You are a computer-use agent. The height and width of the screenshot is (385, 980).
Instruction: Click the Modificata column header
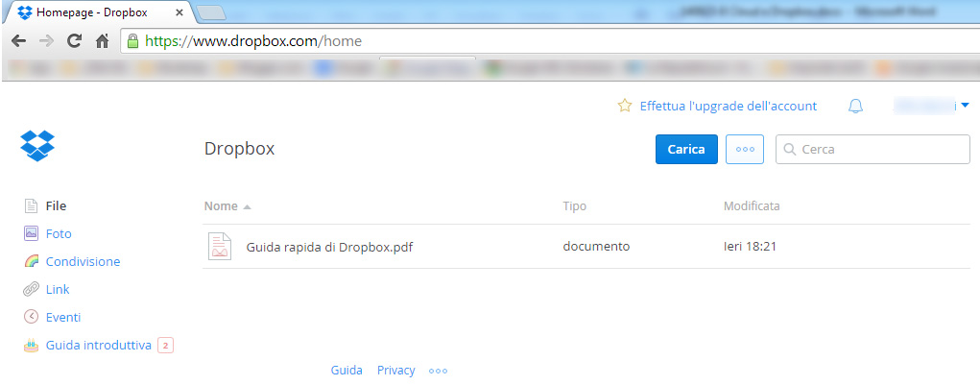coord(752,206)
